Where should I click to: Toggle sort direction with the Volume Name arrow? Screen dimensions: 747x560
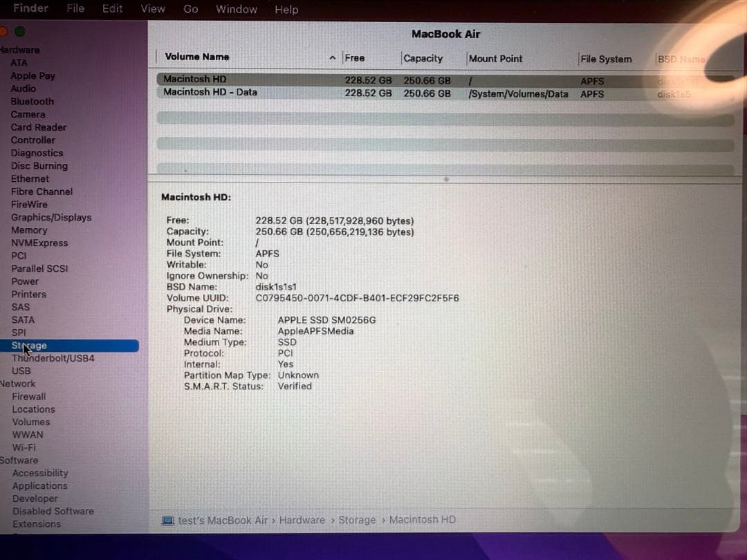click(333, 57)
